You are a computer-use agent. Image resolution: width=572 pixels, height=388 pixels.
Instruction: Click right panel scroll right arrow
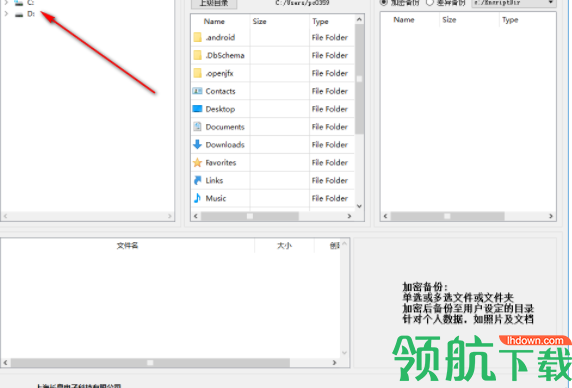(551, 216)
